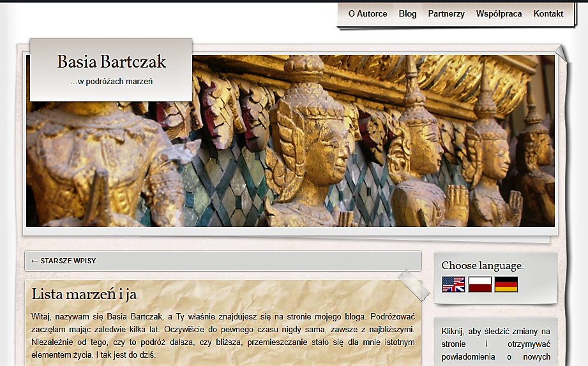Click the rightmost golden statue in the banner
This screenshot has height=366, width=588.
[x=535, y=159]
